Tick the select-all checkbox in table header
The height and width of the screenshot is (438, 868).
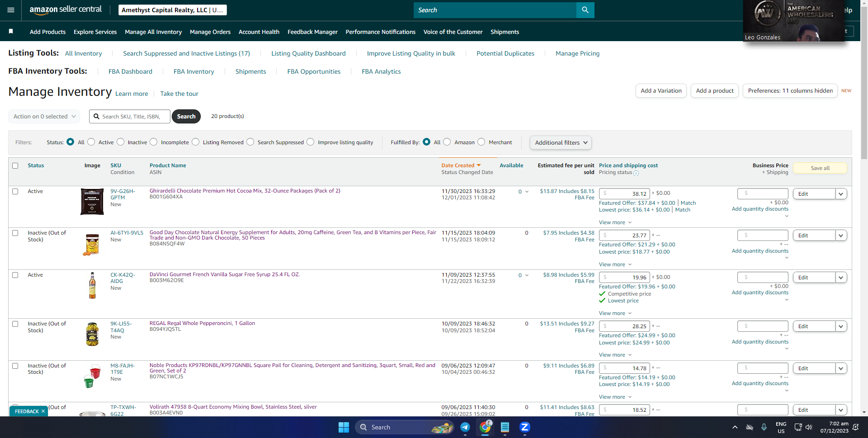(x=15, y=165)
